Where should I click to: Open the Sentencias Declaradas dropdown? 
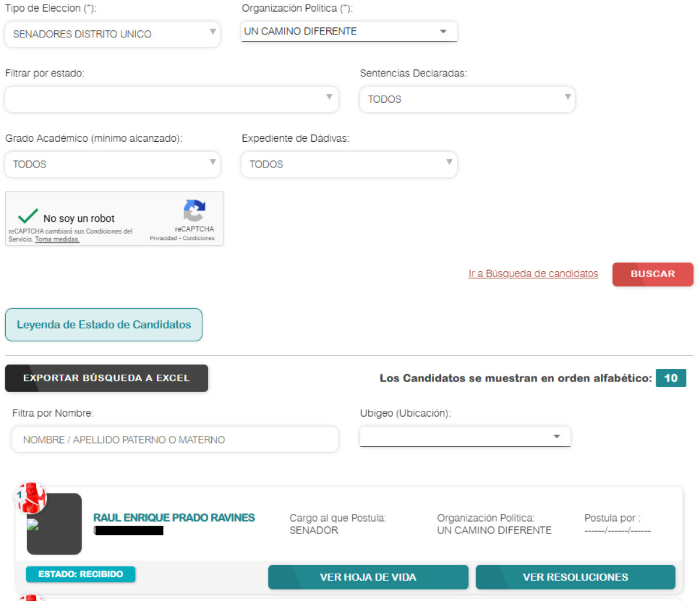467,99
